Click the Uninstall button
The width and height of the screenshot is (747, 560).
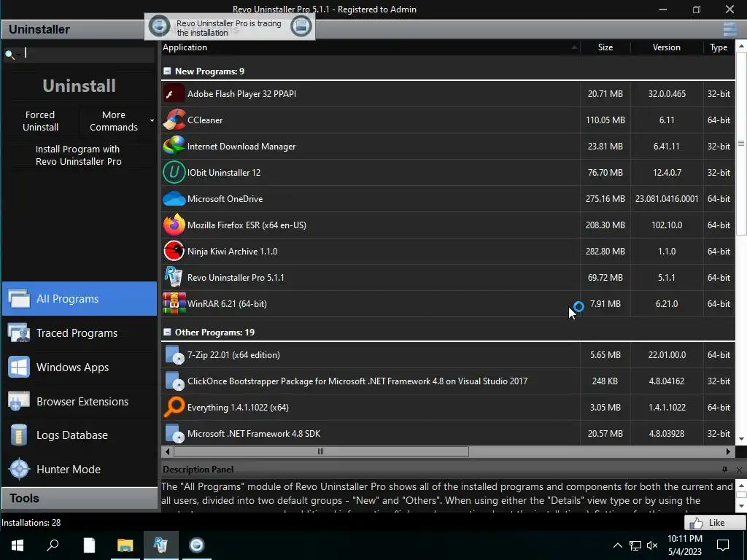coord(79,86)
